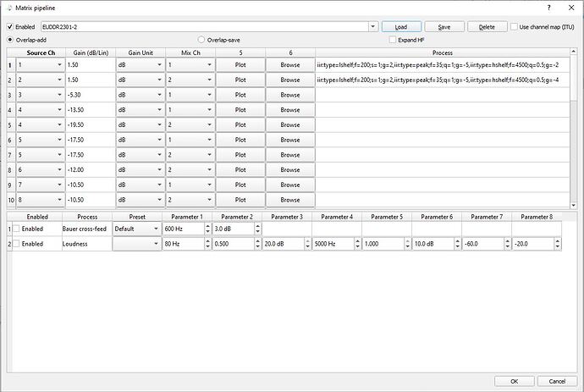584x392 pixels.
Task: Decrease the -60.0 spinner value
Action: [507, 246]
